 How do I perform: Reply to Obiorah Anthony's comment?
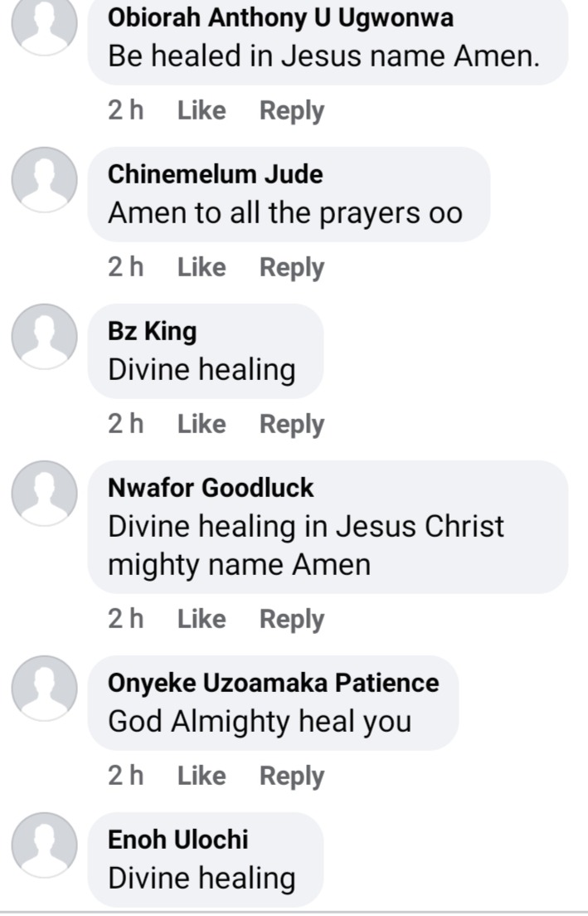pyautogui.click(x=292, y=111)
